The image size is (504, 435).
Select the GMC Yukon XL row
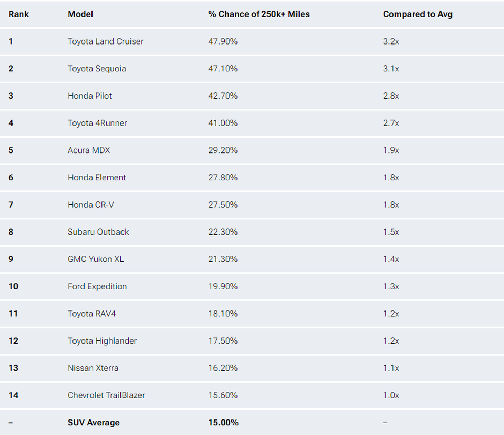[252, 259]
